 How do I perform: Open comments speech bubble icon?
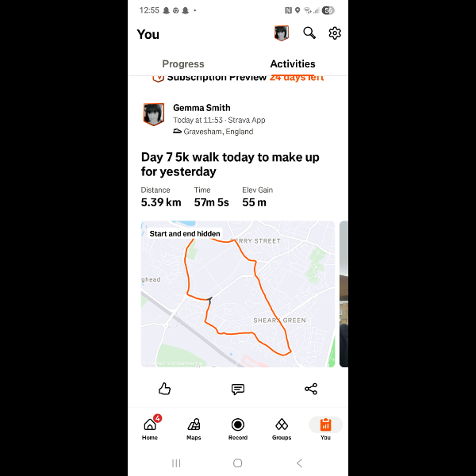pyautogui.click(x=238, y=389)
